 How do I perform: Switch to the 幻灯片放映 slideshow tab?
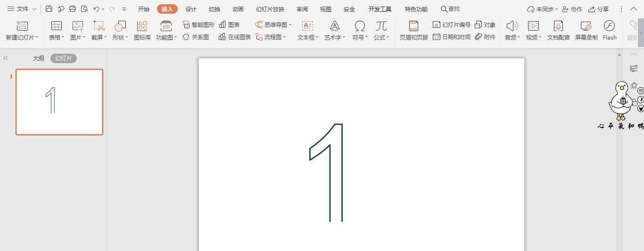point(270,9)
